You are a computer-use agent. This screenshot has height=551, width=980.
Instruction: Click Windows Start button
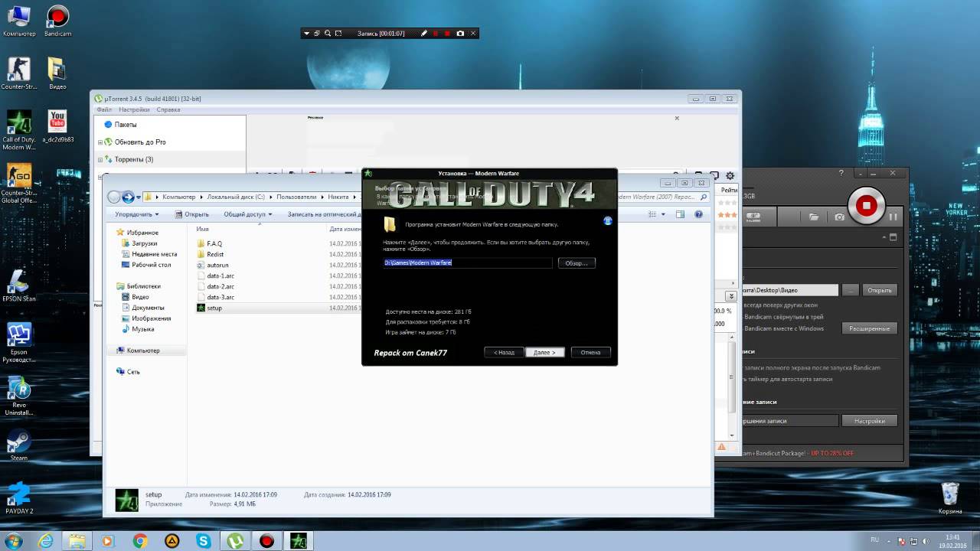pyautogui.click(x=15, y=541)
